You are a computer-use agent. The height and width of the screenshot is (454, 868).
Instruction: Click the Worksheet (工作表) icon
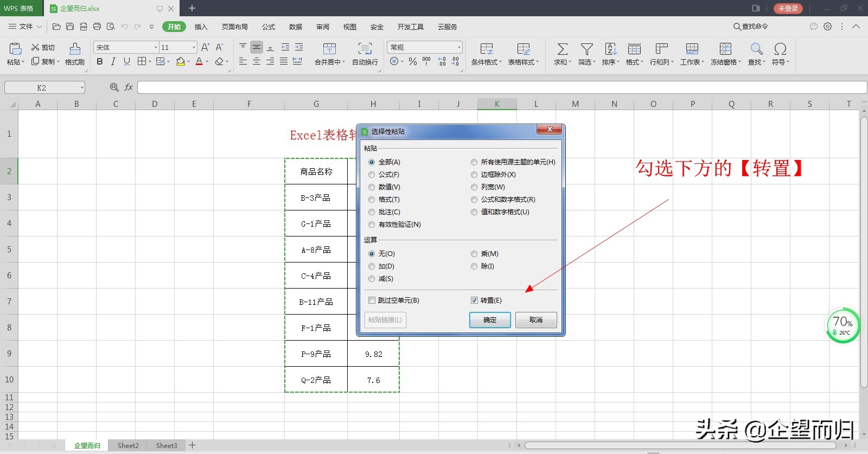[x=692, y=49]
